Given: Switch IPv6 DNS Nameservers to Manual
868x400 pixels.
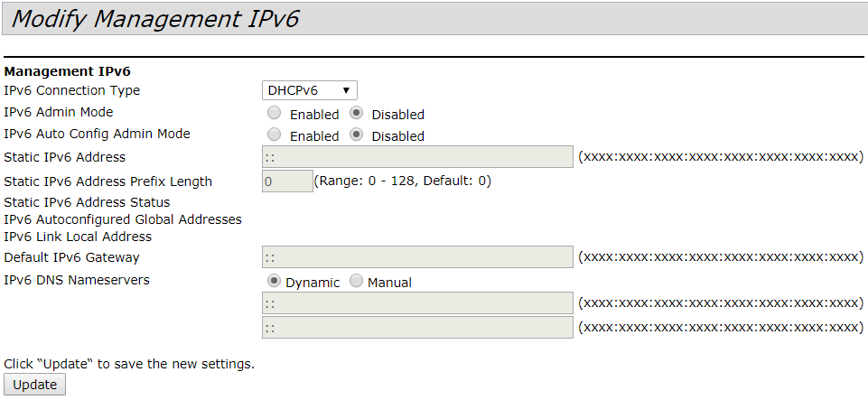Looking at the screenshot, I should point(356,281).
